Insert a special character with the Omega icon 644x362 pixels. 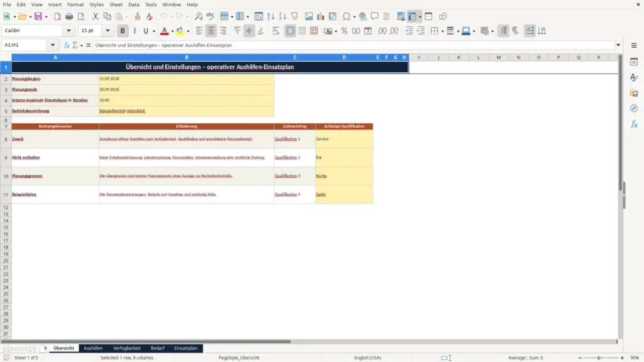pyautogui.click(x=347, y=16)
